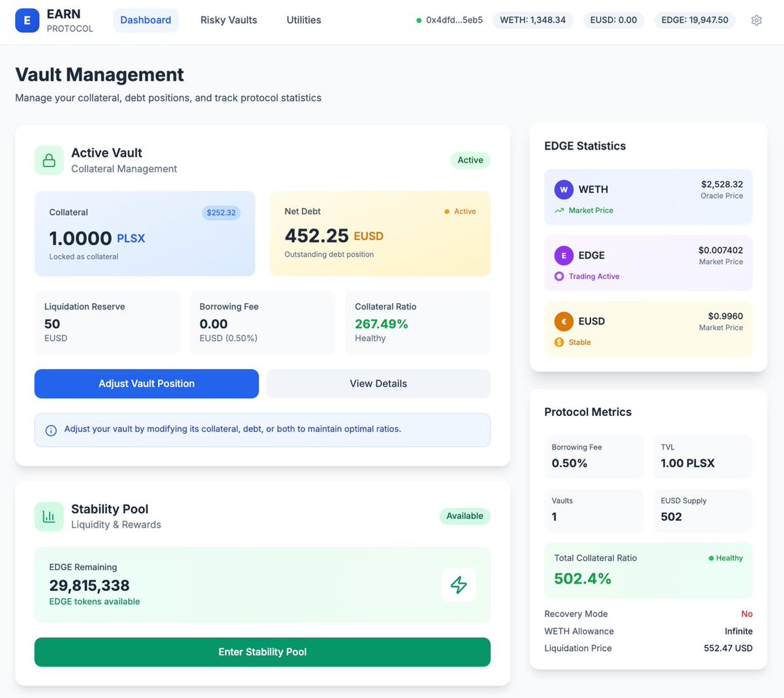Click the Recovery Mode No value
This screenshot has height=698, width=784.
pos(747,614)
